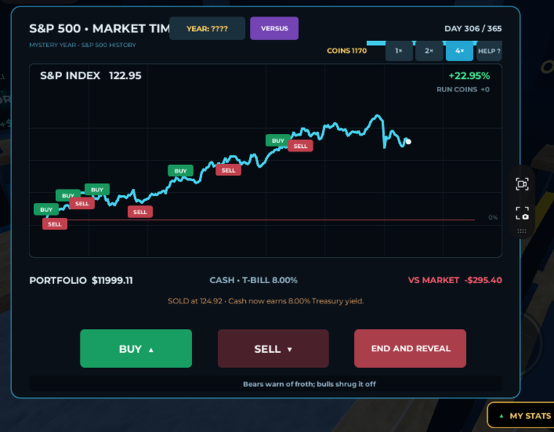The height and width of the screenshot is (432, 554).
Task: Click the COINS 1170 counter
Action: click(x=347, y=51)
